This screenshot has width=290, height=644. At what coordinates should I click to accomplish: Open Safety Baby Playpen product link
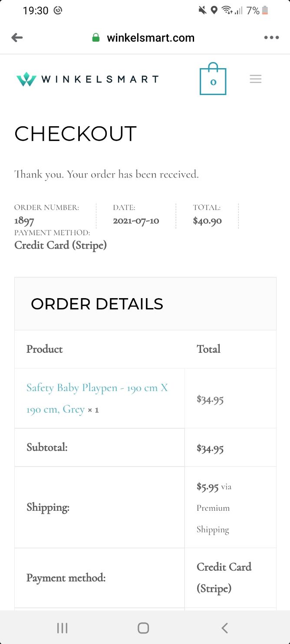pyautogui.click(x=97, y=398)
